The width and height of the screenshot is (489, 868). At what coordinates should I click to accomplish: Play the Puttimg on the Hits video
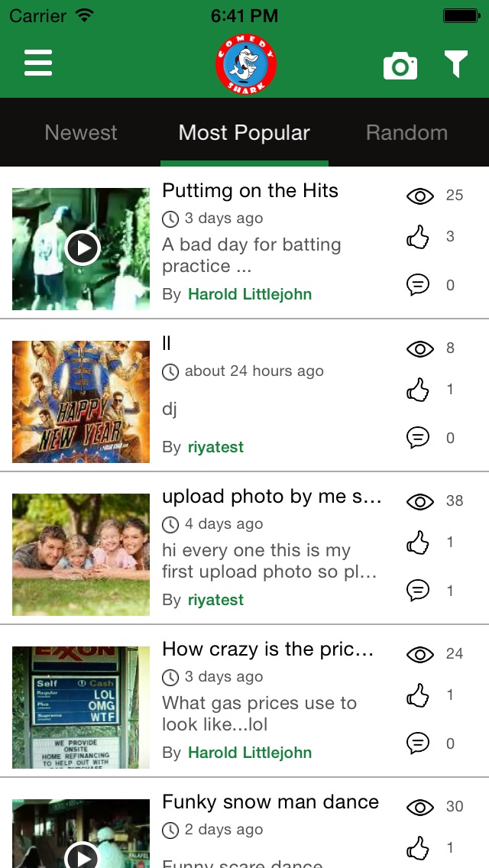pos(82,248)
